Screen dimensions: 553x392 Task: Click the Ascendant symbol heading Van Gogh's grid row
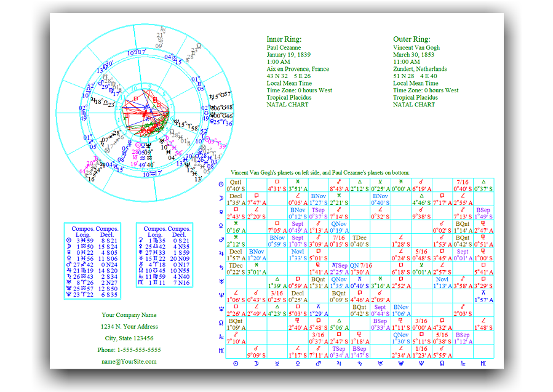221,337
